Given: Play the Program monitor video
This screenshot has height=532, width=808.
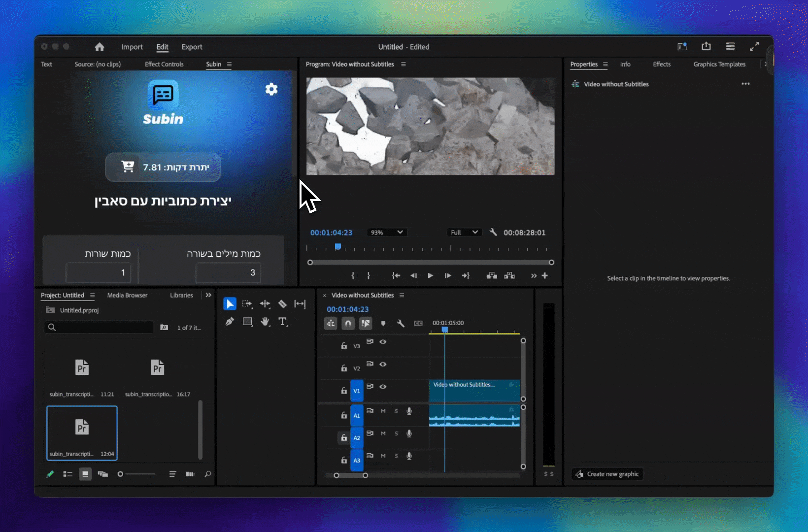Looking at the screenshot, I should pyautogui.click(x=430, y=276).
